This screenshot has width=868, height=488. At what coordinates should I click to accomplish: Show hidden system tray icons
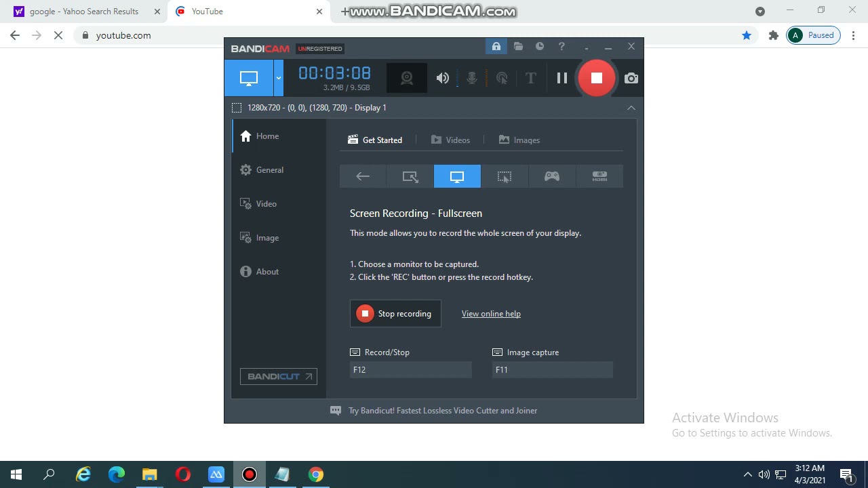pyautogui.click(x=748, y=474)
